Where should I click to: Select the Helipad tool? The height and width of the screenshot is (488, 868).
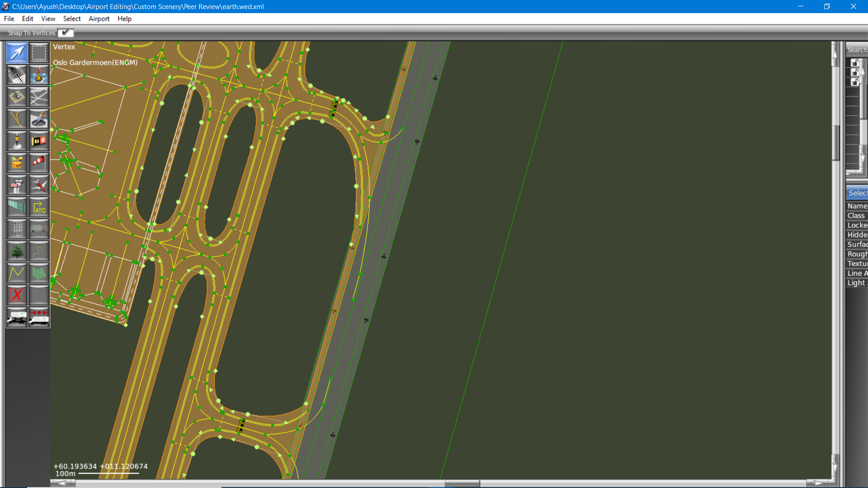tap(17, 97)
